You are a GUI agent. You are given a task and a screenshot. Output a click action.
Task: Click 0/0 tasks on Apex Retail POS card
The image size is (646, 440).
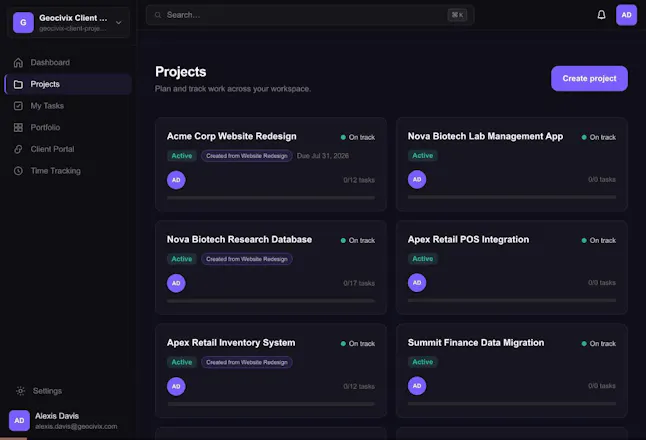pyautogui.click(x=602, y=283)
